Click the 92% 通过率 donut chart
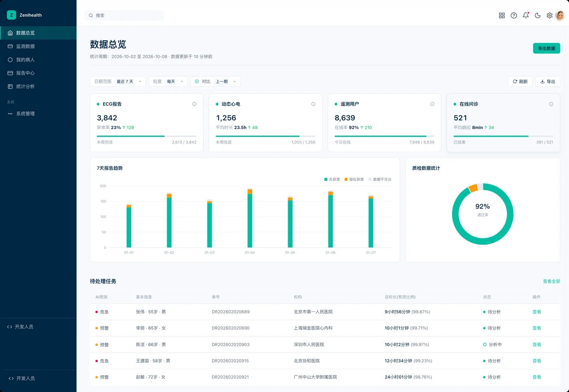Image resolution: width=569 pixels, height=392 pixels. tap(483, 214)
